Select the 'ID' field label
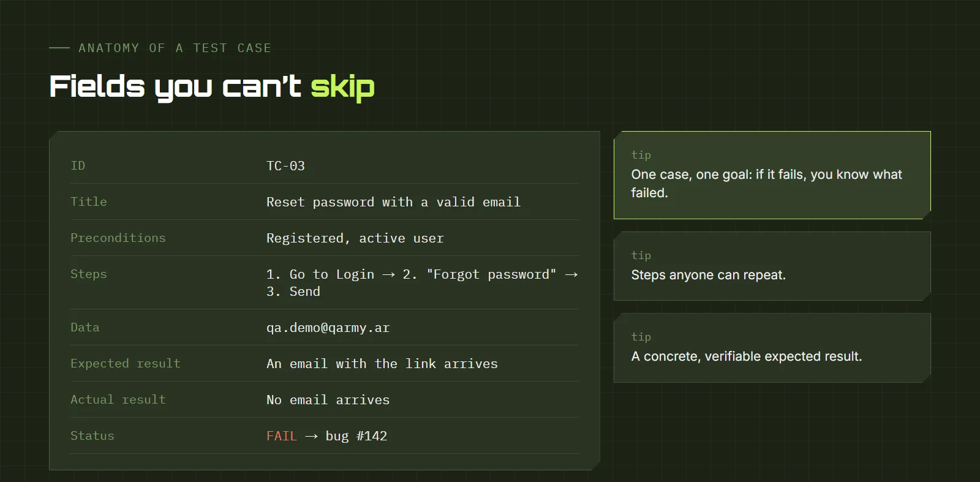The image size is (980, 482). 78,165
